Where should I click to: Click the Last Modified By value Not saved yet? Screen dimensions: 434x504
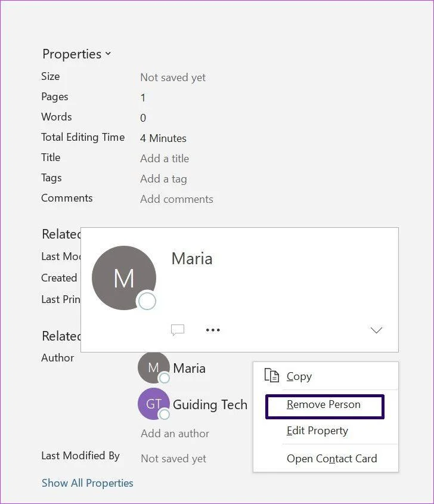173,458
